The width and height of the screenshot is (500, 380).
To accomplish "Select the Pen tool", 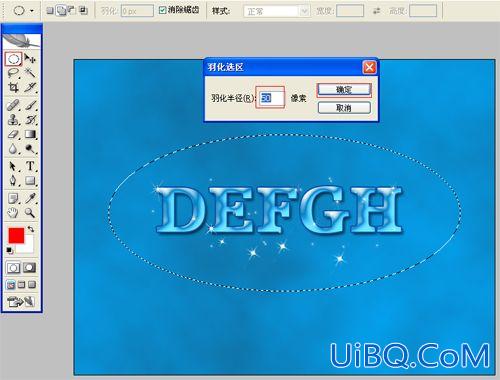I will 13,181.
